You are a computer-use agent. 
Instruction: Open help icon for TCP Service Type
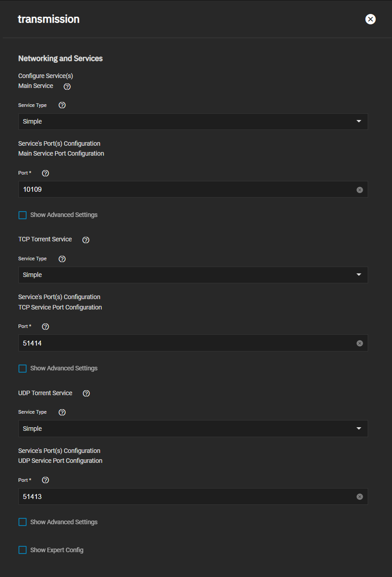click(x=62, y=259)
